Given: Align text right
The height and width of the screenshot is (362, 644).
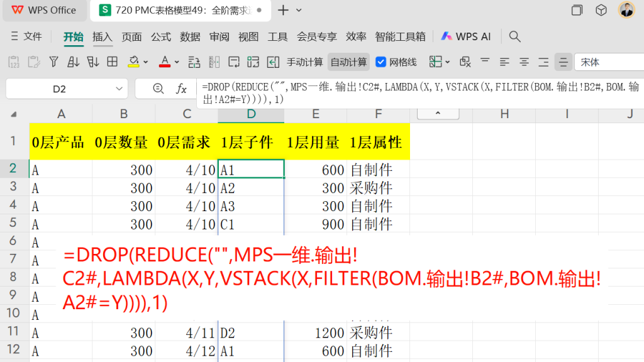Looking at the screenshot, I should pos(543,62).
